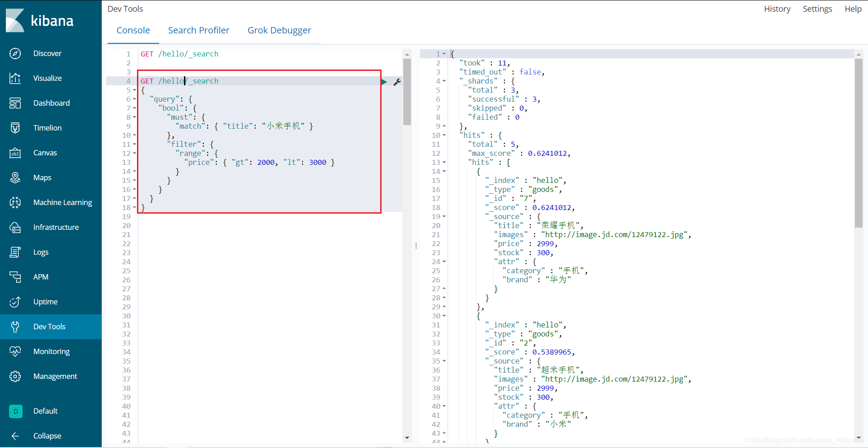Screen dimensions: 868x448
Task: Collapse "_shards" fold arrow at response line 4
Action: point(444,81)
